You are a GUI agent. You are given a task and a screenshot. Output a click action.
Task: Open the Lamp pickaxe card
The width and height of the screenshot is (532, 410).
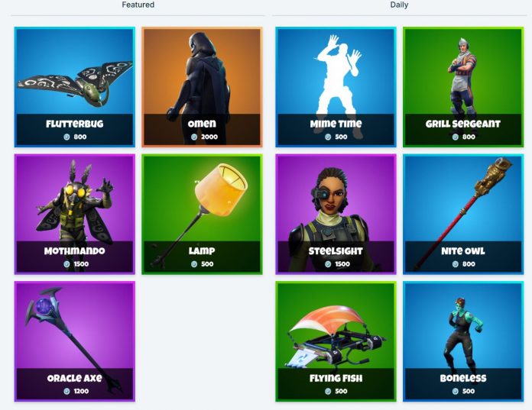click(202, 214)
